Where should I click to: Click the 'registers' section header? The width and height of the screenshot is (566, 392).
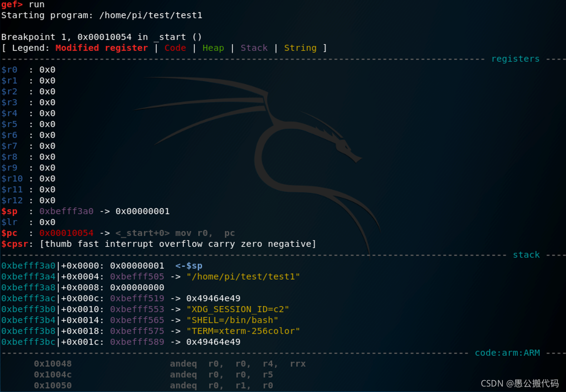tap(515, 59)
